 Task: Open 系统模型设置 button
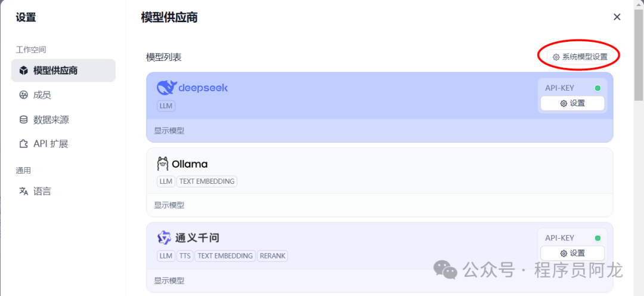click(x=580, y=57)
